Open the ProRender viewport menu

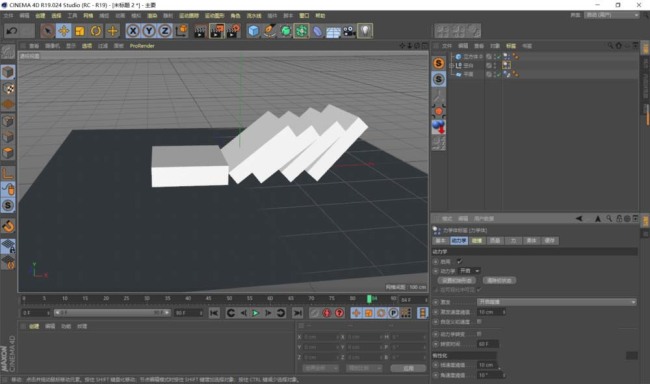[142, 46]
